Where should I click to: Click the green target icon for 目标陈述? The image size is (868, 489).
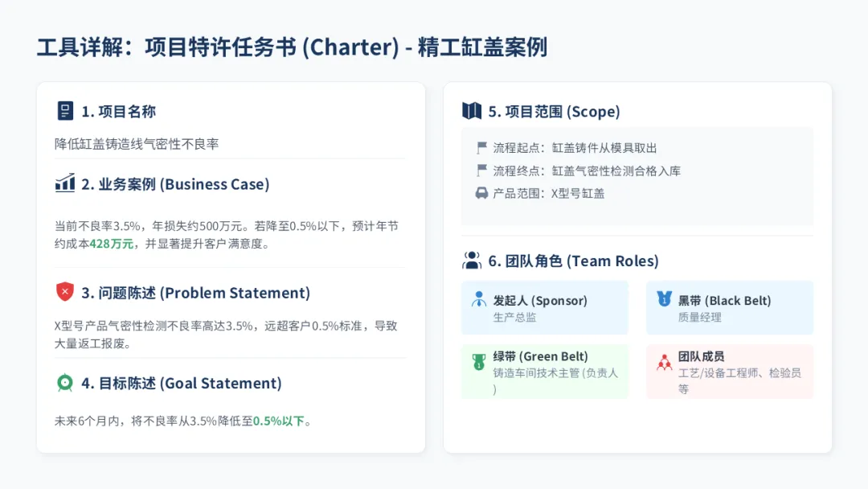click(65, 383)
